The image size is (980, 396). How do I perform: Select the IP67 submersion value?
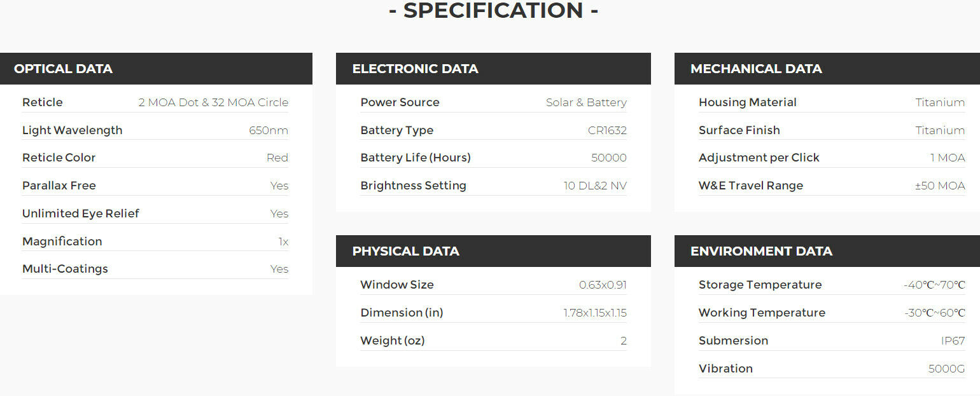click(953, 341)
